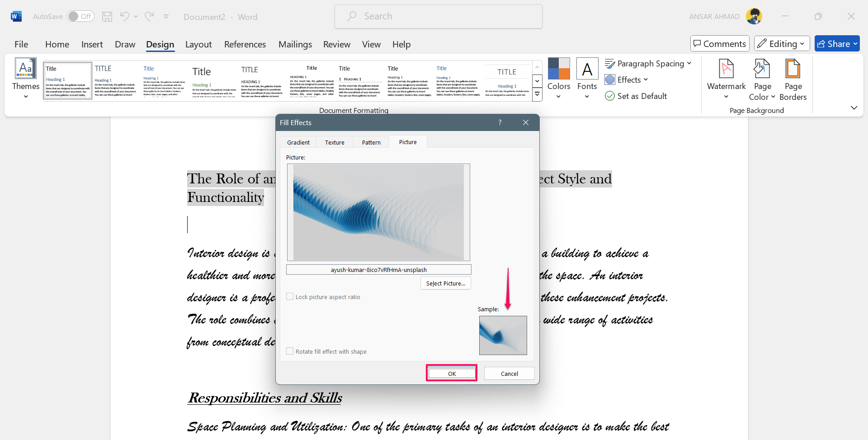Switch to the Draw tab
868x440 pixels.
coord(125,44)
